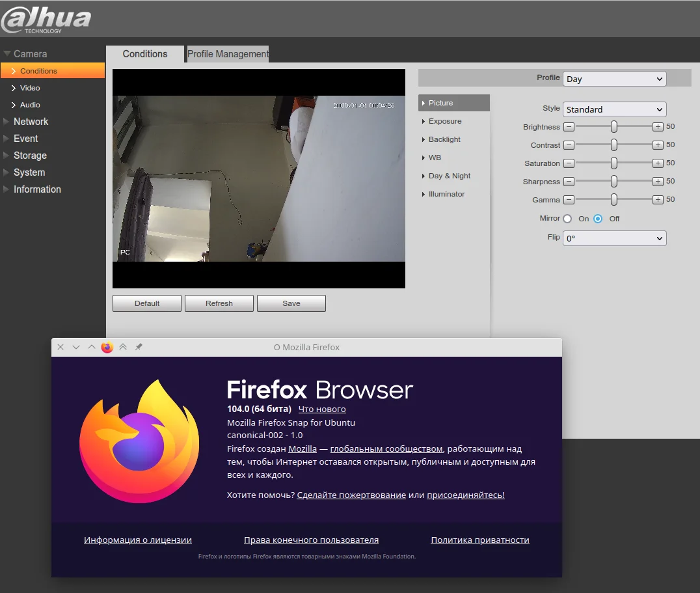Viewport: 700px width, 593px height.
Task: Collapse the Camera section in sidebar
Action: pos(30,53)
